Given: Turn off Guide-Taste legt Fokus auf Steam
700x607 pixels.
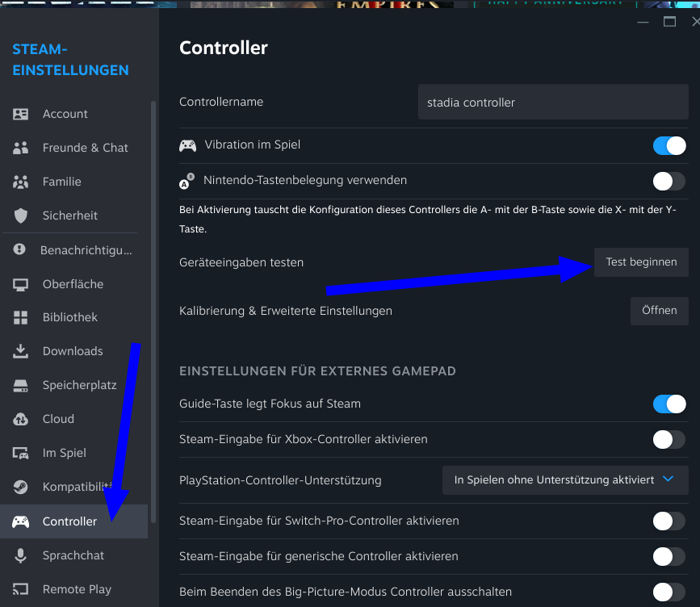Looking at the screenshot, I should click(x=669, y=404).
